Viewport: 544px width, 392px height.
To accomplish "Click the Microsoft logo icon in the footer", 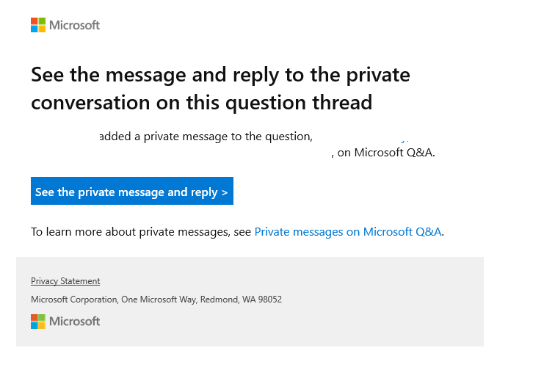I will click(x=38, y=321).
